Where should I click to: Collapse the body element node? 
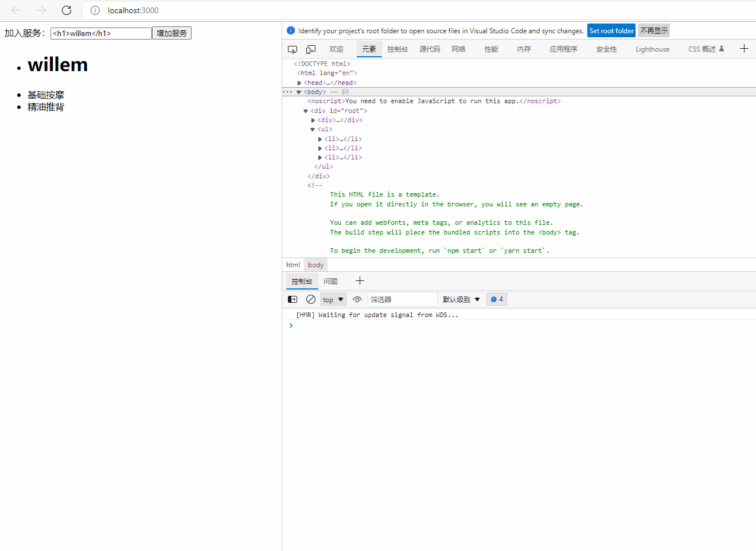pos(299,92)
